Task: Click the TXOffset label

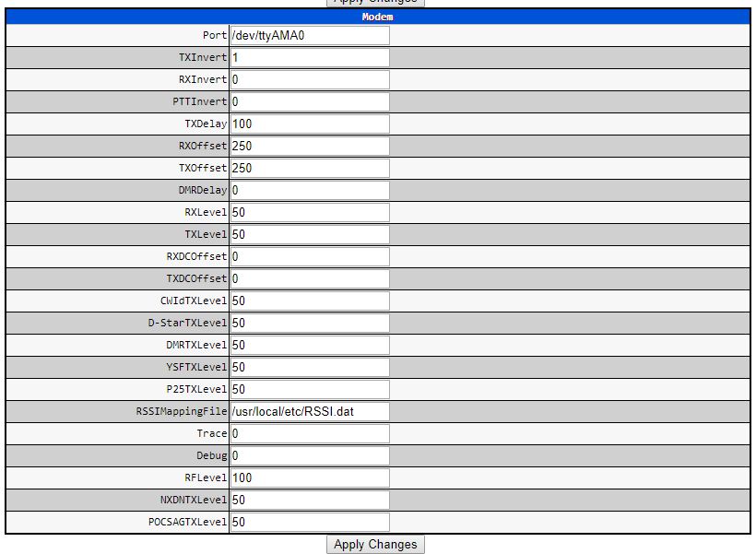Action: pyautogui.click(x=203, y=168)
